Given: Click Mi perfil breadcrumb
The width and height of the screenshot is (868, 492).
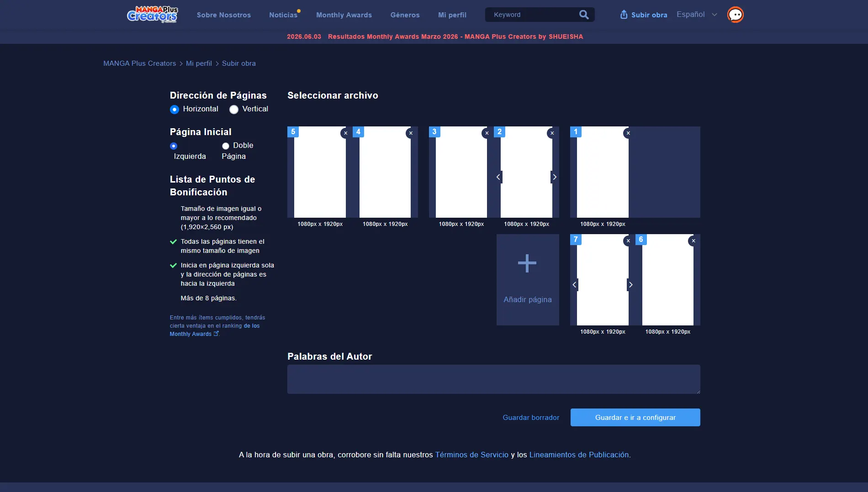Looking at the screenshot, I should point(199,63).
